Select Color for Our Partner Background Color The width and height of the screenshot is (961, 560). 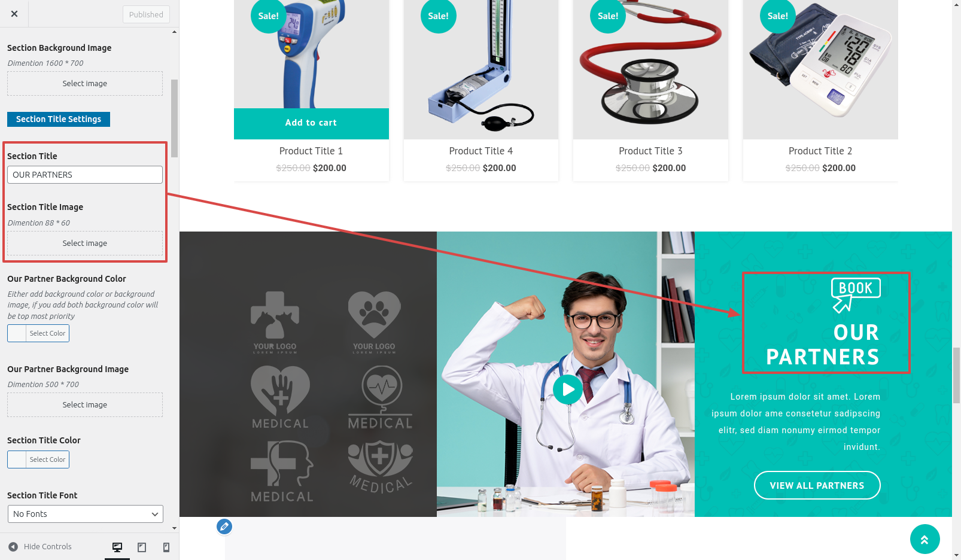pos(38,333)
